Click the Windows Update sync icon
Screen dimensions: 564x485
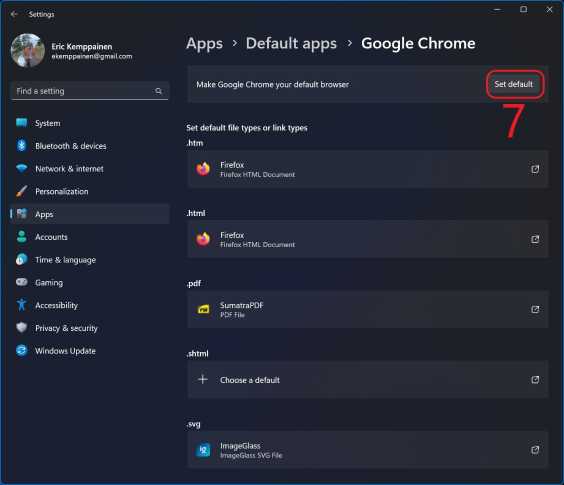point(22,350)
